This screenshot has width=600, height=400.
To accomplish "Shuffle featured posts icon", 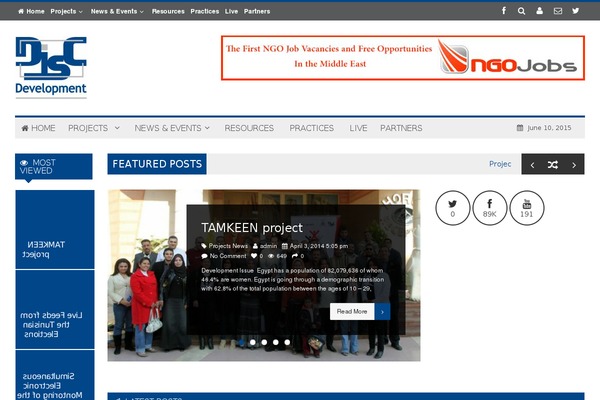I will point(553,165).
